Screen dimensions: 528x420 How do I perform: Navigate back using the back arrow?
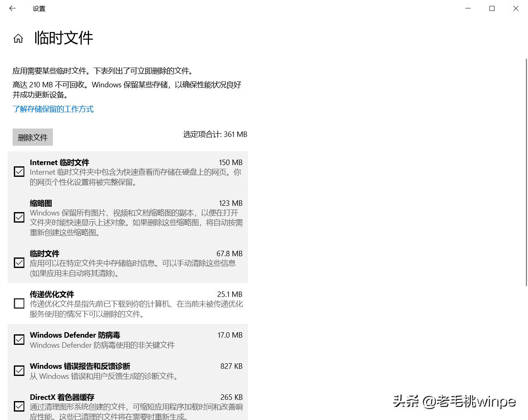tap(12, 8)
